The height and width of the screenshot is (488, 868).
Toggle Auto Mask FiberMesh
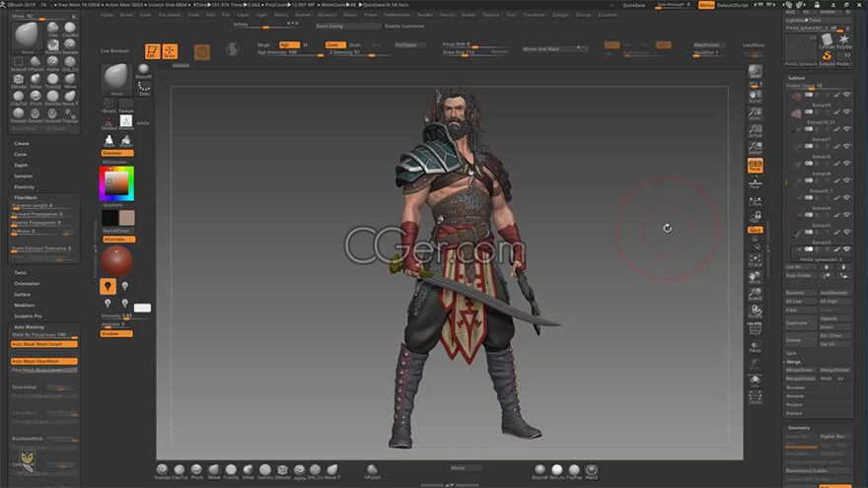[x=44, y=361]
